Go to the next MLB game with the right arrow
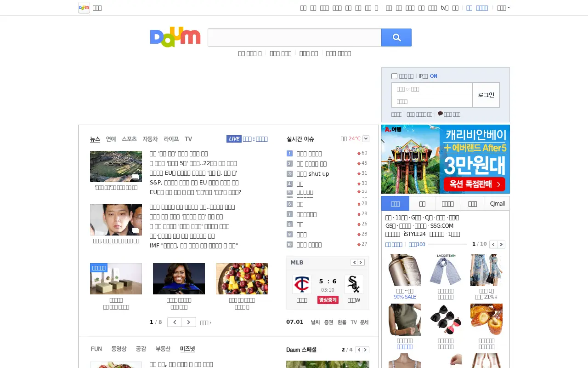Image resolution: width=588 pixels, height=368 pixels. pyautogui.click(x=361, y=263)
